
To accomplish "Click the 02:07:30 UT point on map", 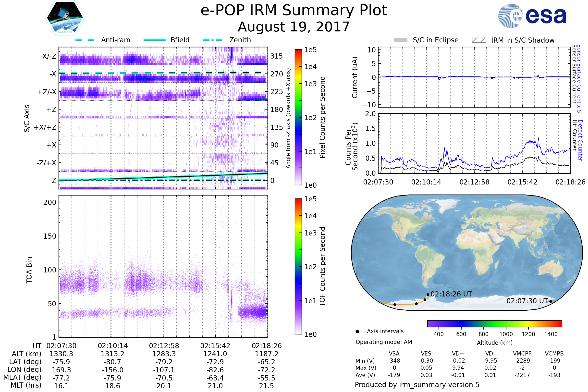I will 551,302.
